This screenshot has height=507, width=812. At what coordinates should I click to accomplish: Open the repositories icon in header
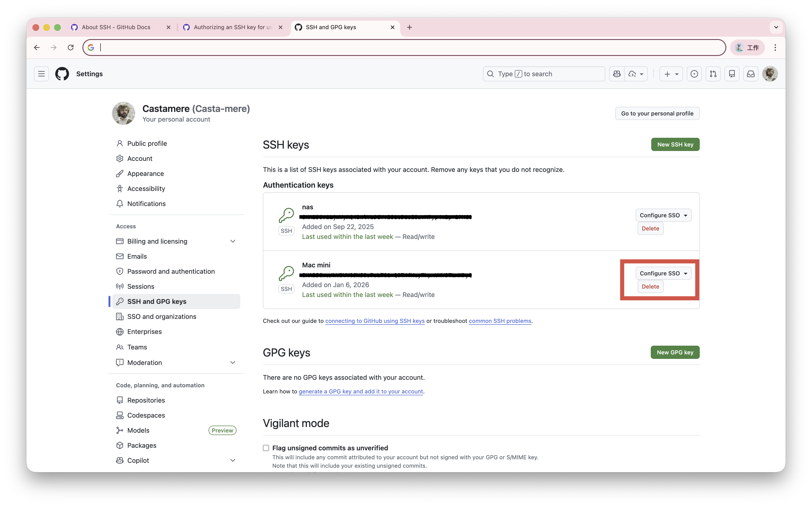point(732,74)
